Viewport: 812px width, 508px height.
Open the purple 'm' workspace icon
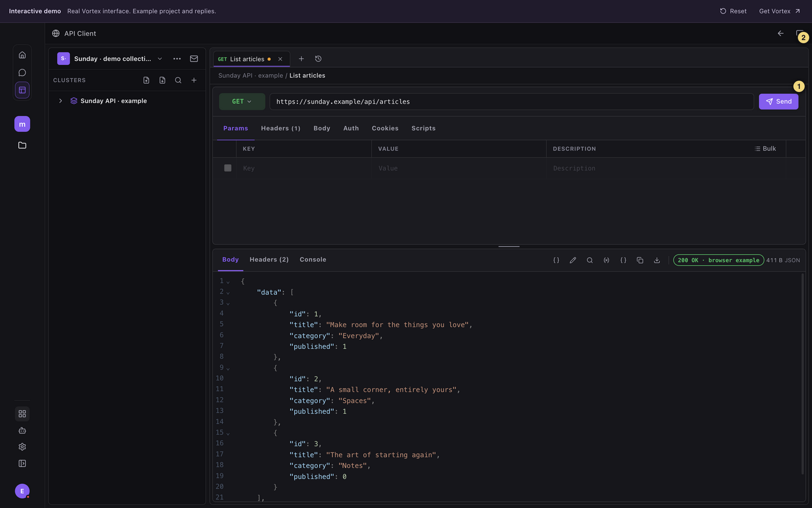click(22, 124)
